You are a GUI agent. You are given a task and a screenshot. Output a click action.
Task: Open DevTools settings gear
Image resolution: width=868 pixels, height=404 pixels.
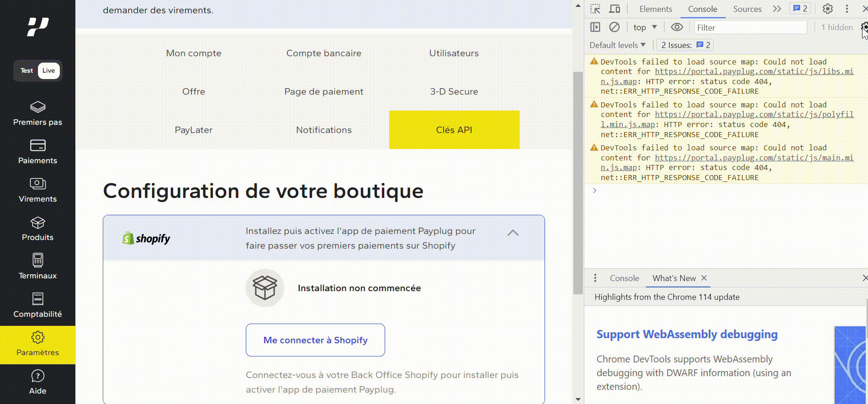(x=828, y=9)
